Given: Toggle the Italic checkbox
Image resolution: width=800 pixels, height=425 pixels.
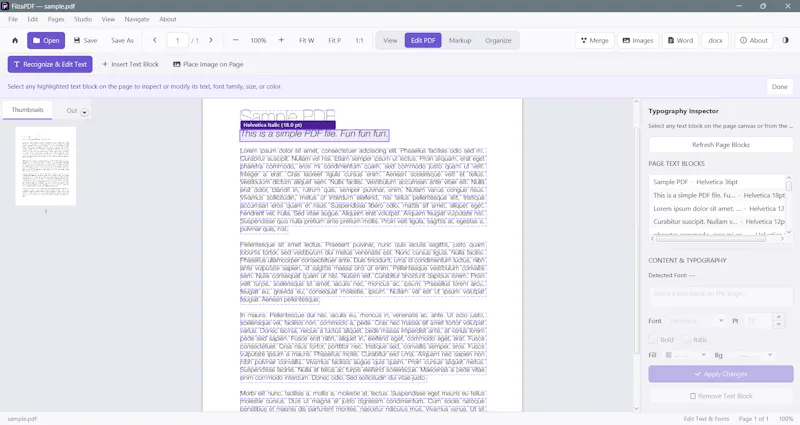Looking at the screenshot, I should 686,339.
